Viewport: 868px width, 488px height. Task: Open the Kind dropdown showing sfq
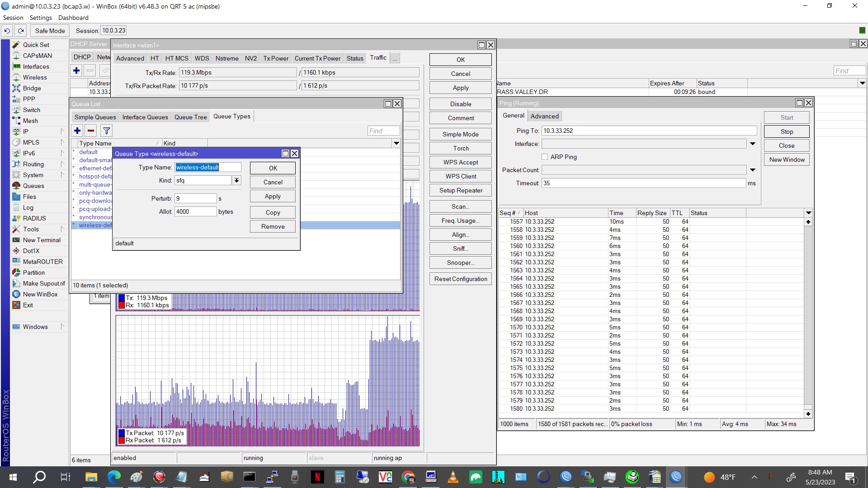(x=236, y=180)
